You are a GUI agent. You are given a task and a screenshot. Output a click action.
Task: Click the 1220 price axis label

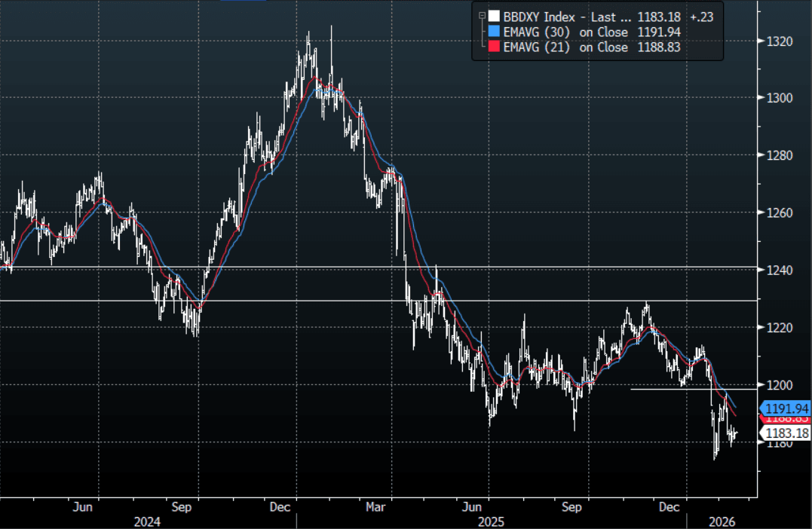[x=782, y=327]
